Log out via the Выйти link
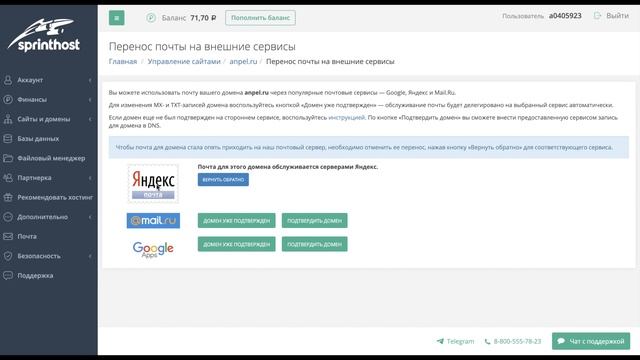Viewport: 640px width, 360px height. tap(617, 16)
